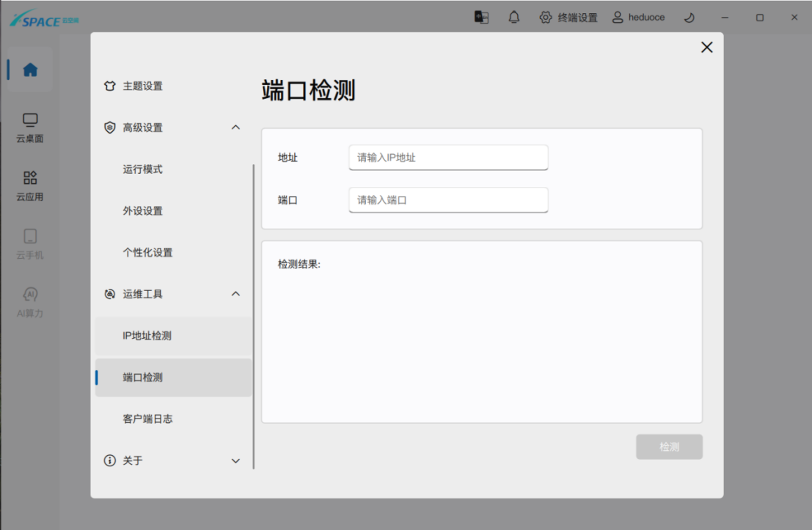Click the port number input field

pyautogui.click(x=448, y=200)
